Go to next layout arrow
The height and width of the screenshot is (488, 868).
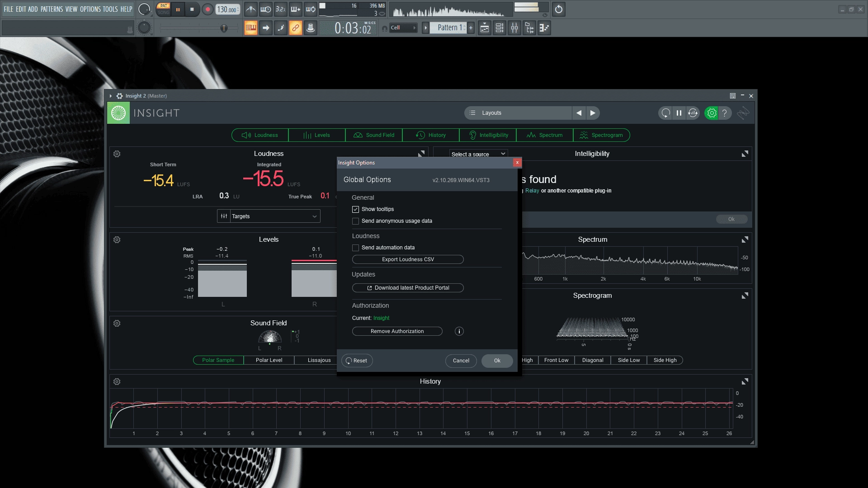pos(593,113)
